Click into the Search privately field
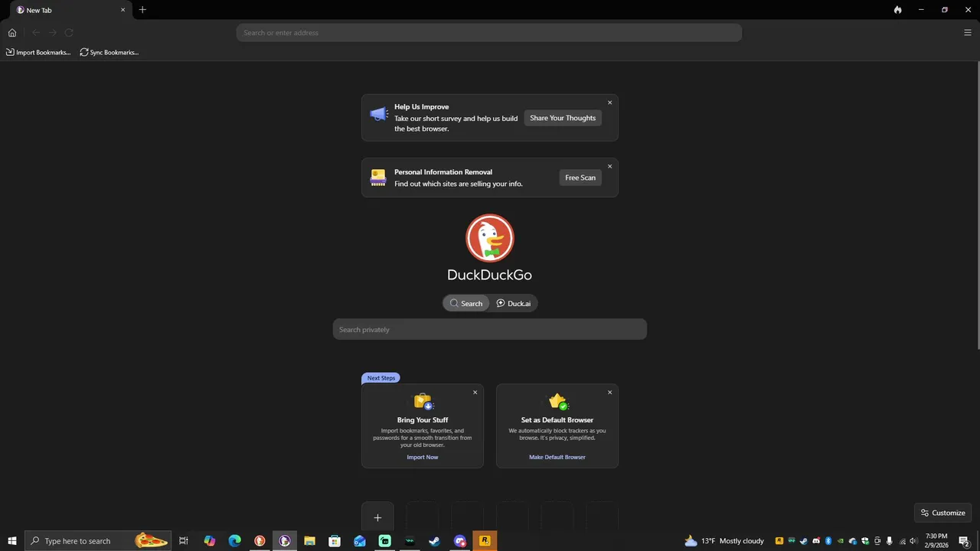Image resolution: width=980 pixels, height=551 pixels. (490, 330)
